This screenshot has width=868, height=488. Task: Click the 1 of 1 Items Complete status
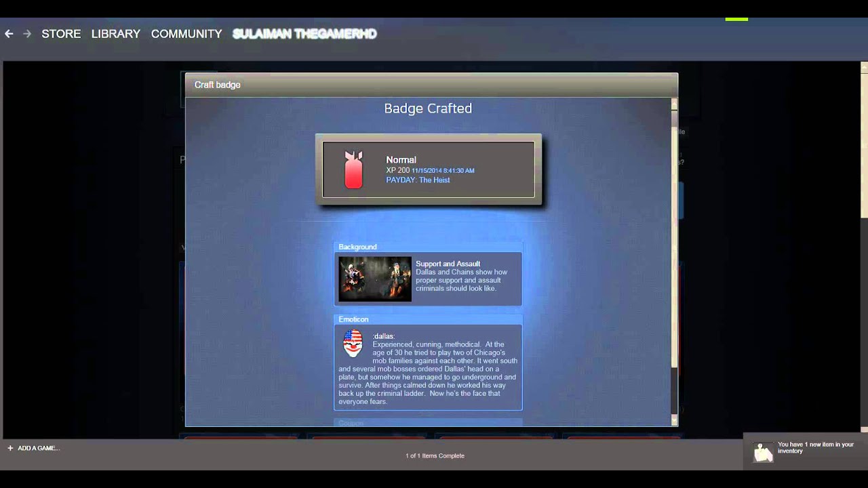pyautogui.click(x=435, y=455)
